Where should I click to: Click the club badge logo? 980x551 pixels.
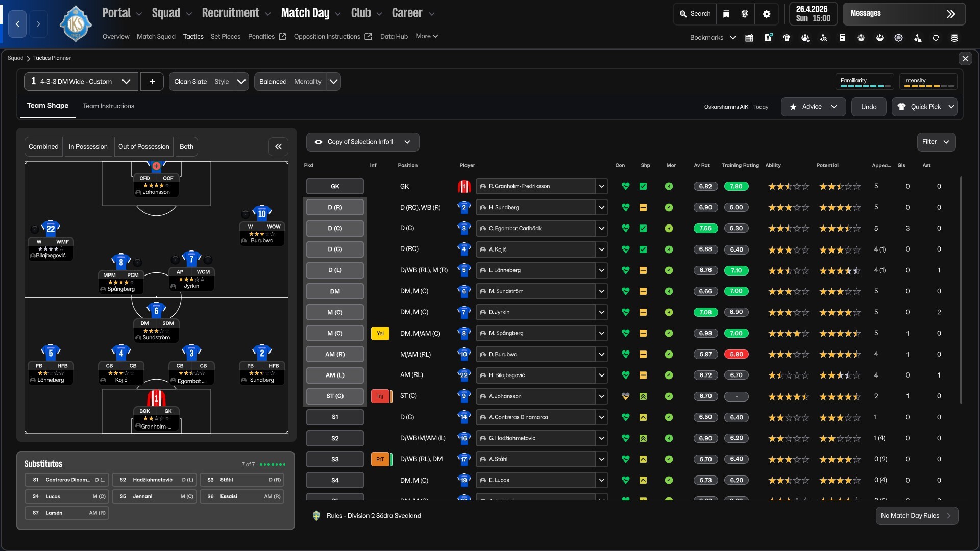coord(76,24)
